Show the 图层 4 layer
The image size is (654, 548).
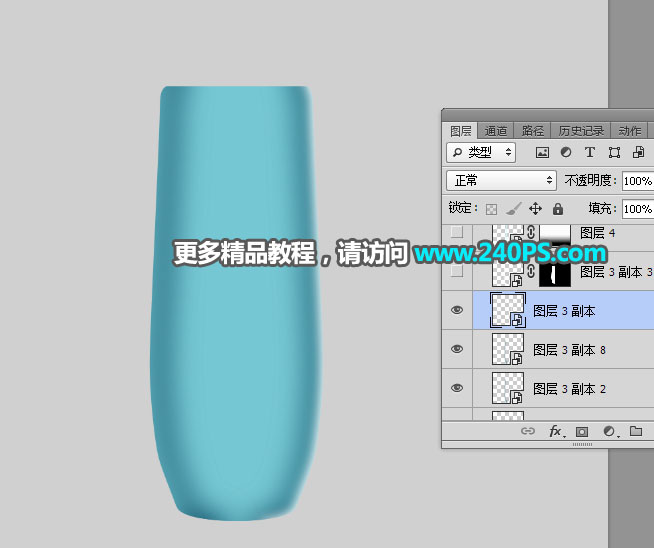[457, 231]
